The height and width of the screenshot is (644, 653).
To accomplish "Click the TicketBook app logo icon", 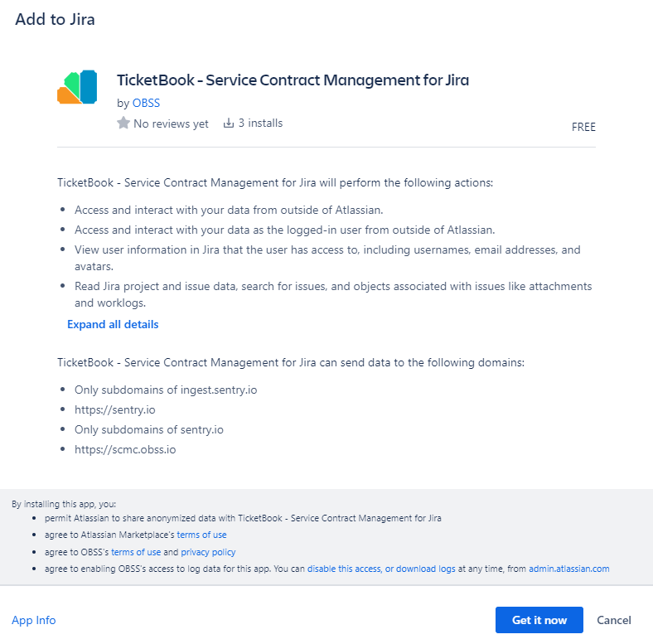I will [77, 88].
